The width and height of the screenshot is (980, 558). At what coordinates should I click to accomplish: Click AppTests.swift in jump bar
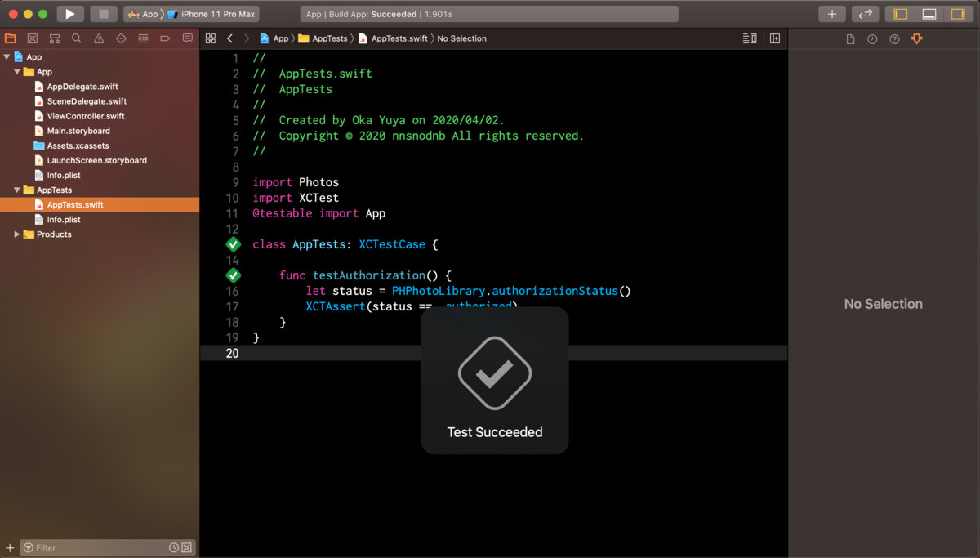click(393, 38)
